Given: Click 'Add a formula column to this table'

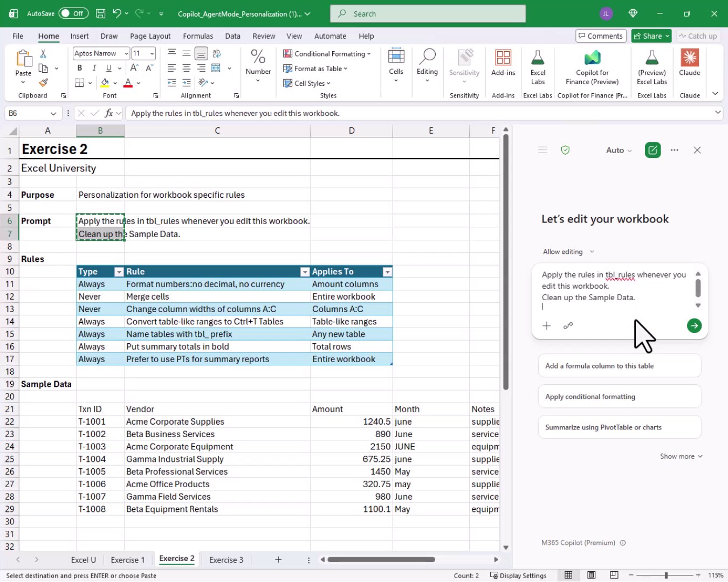Looking at the screenshot, I should (620, 366).
